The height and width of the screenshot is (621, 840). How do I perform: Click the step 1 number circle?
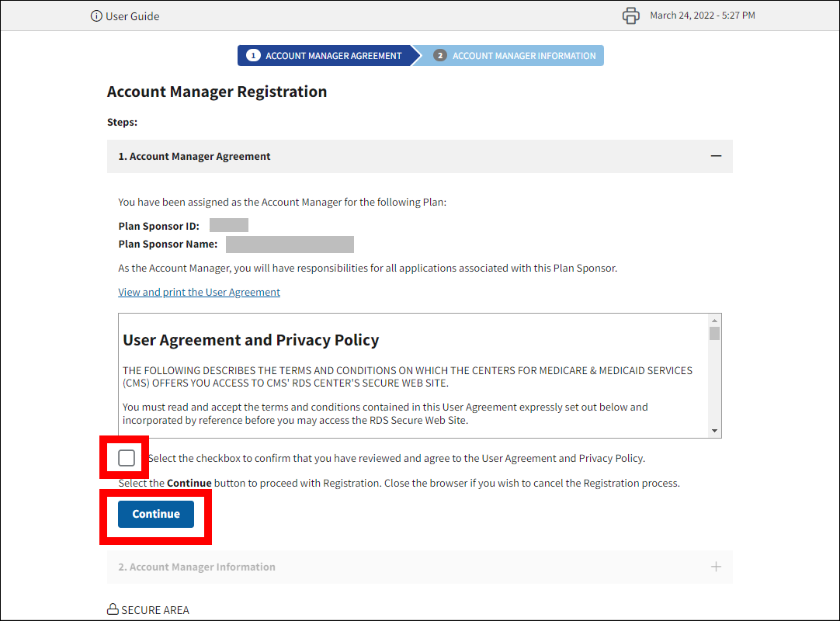[x=253, y=56]
